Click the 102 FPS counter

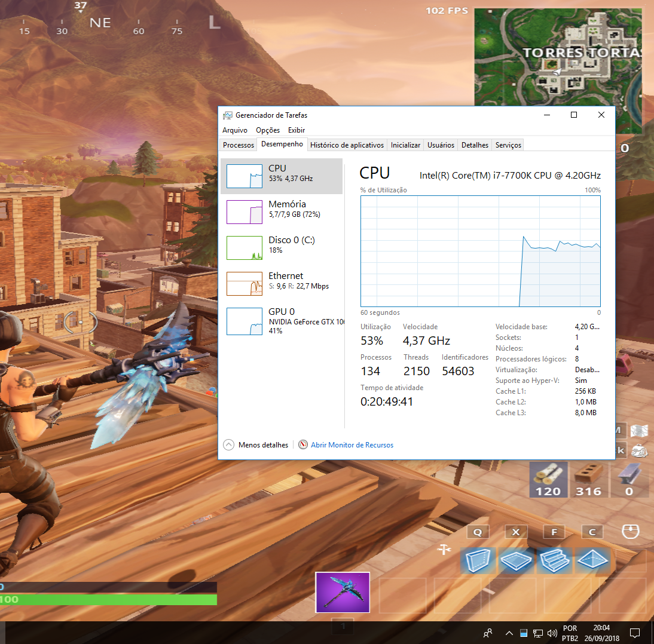tap(447, 11)
